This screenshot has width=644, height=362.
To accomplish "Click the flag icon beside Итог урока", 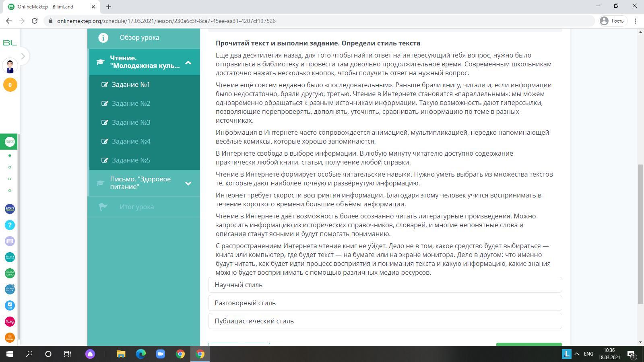I will [x=103, y=207].
